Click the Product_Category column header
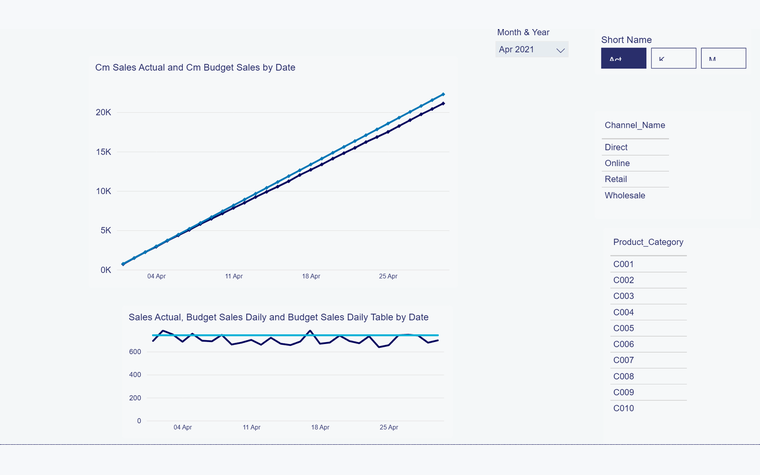The height and width of the screenshot is (475, 760). pos(648,242)
